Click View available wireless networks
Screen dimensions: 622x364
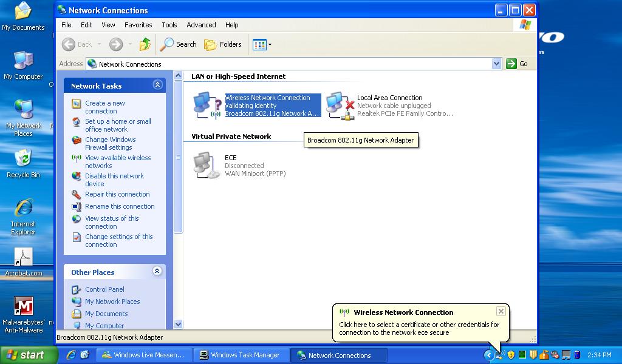point(118,161)
